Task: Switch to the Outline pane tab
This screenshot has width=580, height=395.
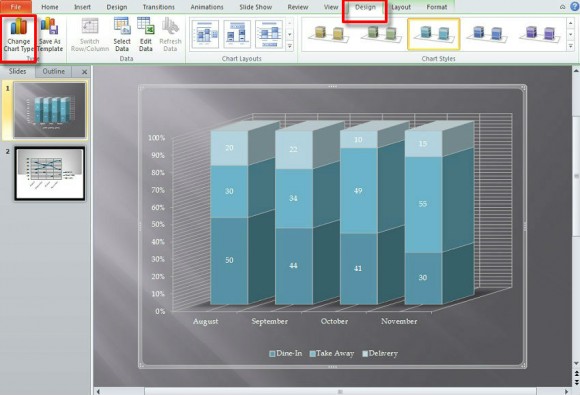Action: [54, 71]
